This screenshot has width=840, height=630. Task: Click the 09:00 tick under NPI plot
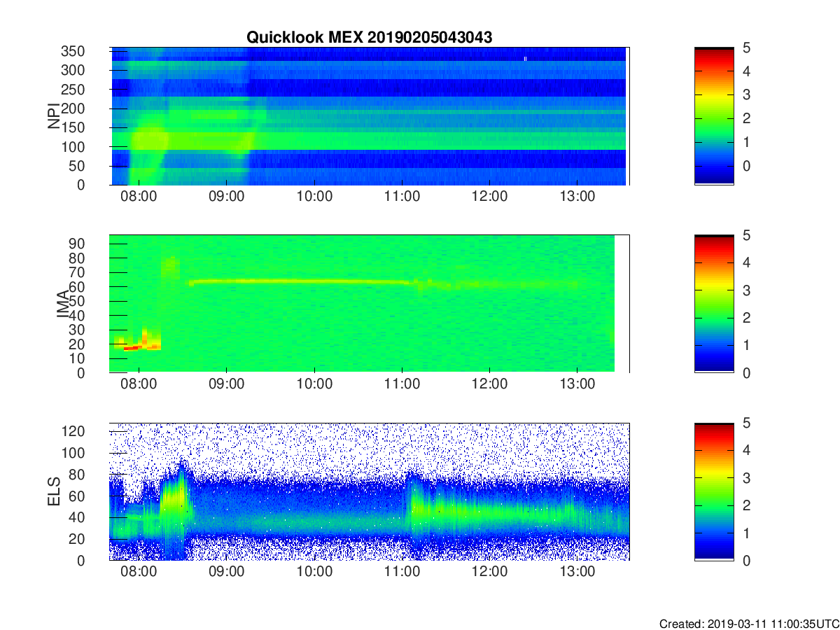[227, 197]
